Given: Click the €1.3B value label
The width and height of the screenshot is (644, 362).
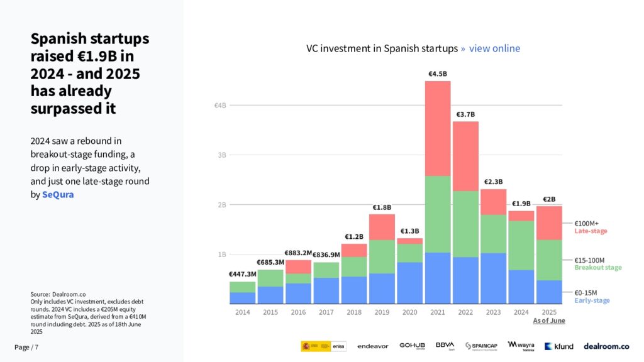Looking at the screenshot, I should point(410,231).
